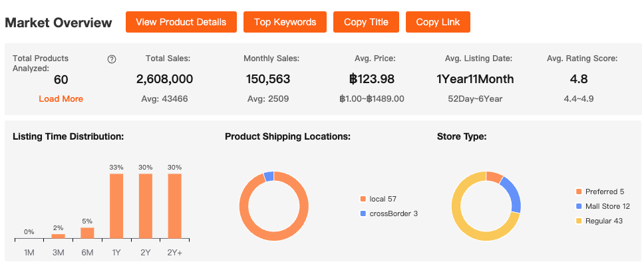Toggle the Mall Store legend item
The image size is (644, 268).
click(x=602, y=206)
